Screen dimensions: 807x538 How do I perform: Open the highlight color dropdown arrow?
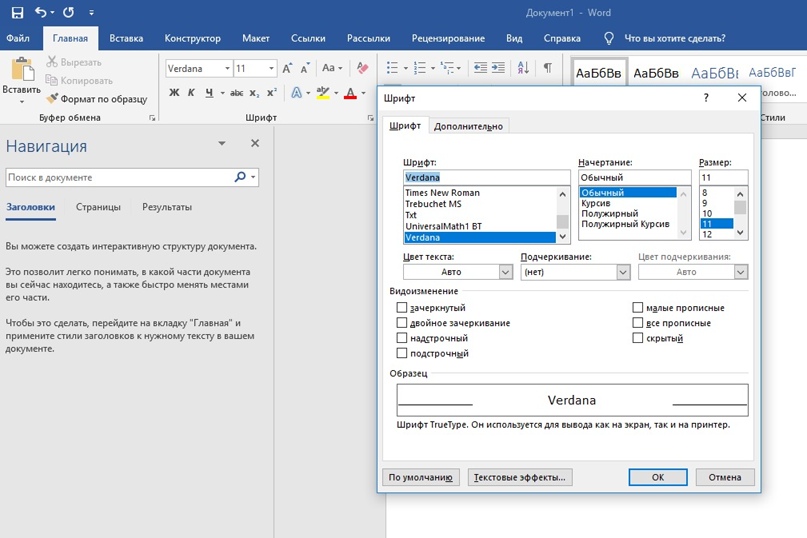pos(336,93)
